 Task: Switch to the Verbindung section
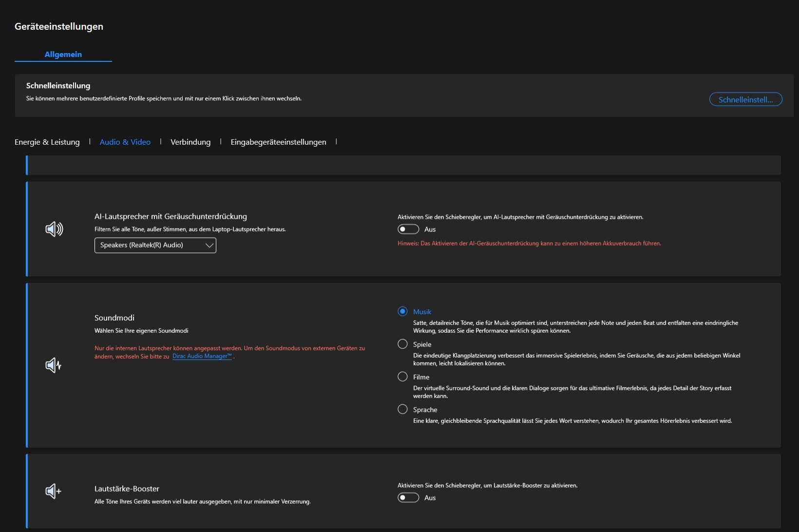(190, 142)
